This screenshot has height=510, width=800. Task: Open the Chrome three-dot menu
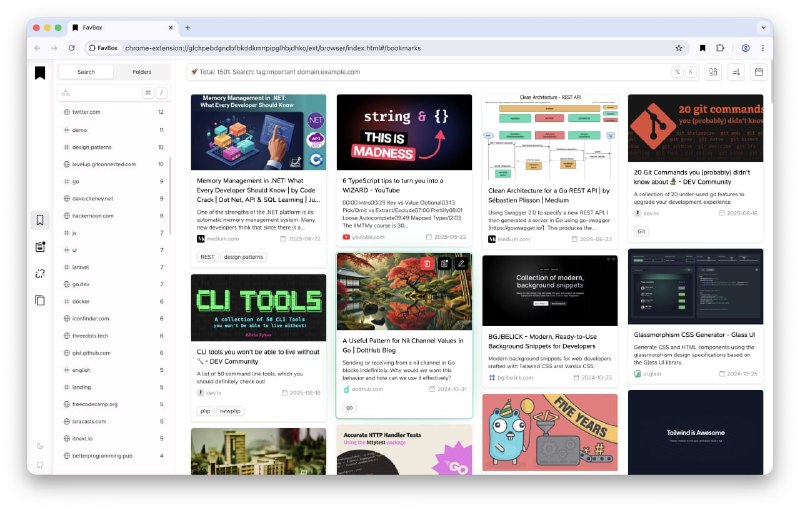point(763,48)
